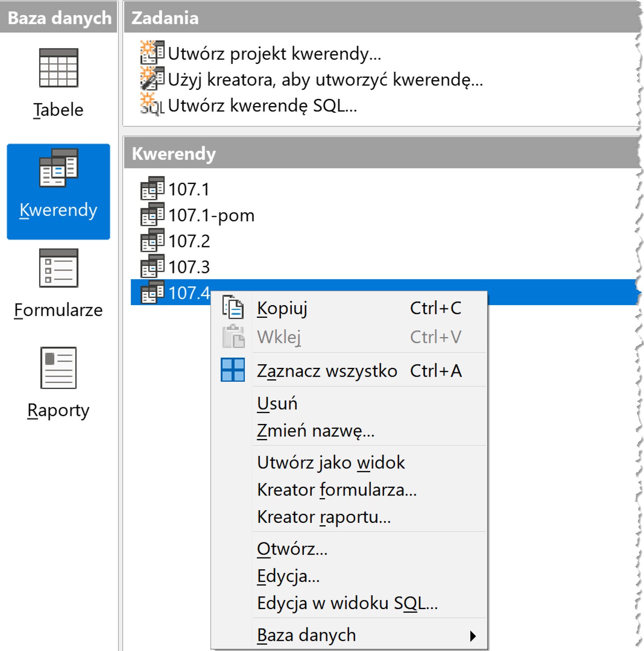Screen dimensions: 644x651
Task: Launch the query wizard icon (Użyj kreatora)
Action: [152, 79]
